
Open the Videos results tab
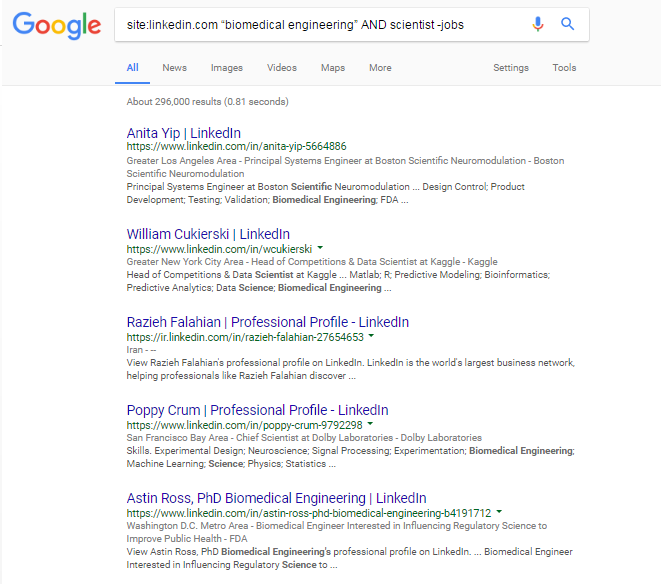coord(282,68)
